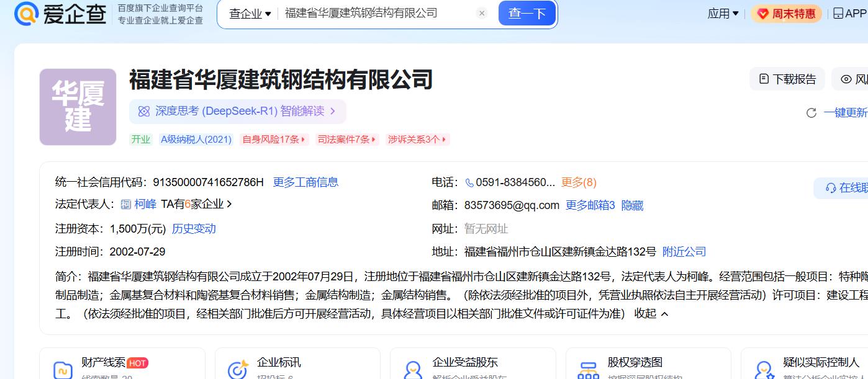868x379 pixels.
Task: Click the 下载报告 button
Action: pyautogui.click(x=787, y=79)
